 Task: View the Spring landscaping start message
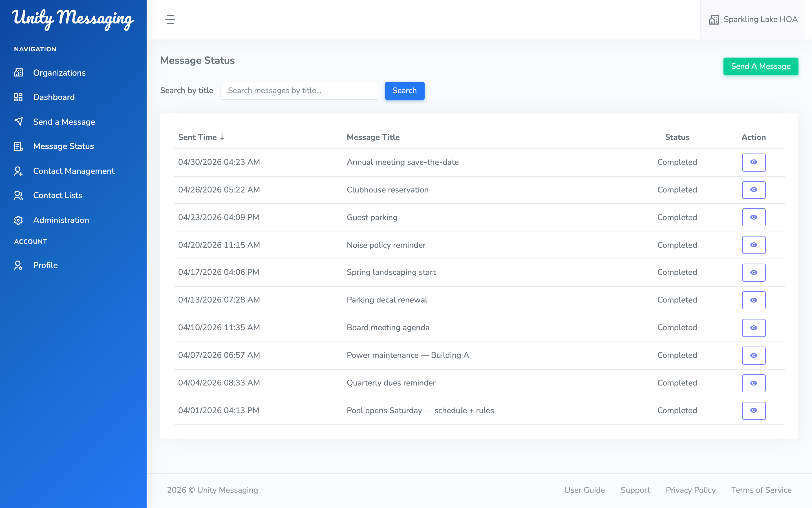tap(754, 272)
